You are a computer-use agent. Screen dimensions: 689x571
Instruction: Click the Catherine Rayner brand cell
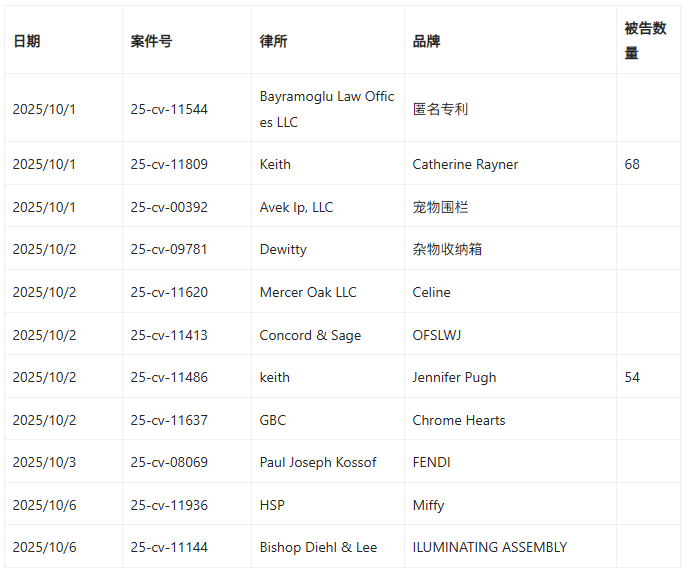pyautogui.click(x=465, y=164)
